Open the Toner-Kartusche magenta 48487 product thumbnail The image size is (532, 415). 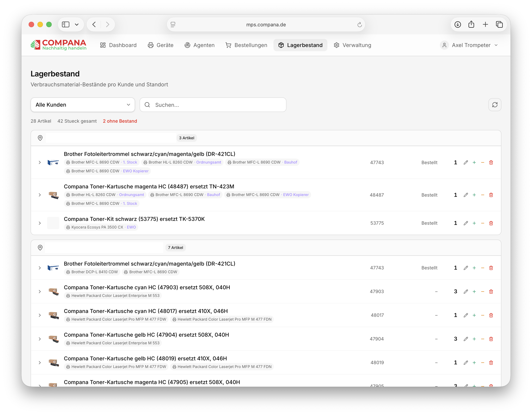[x=53, y=195]
